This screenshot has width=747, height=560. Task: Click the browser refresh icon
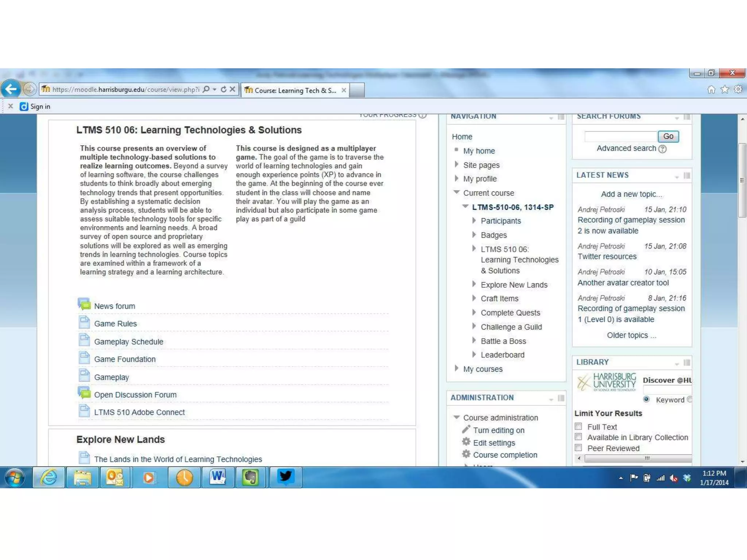[224, 89]
